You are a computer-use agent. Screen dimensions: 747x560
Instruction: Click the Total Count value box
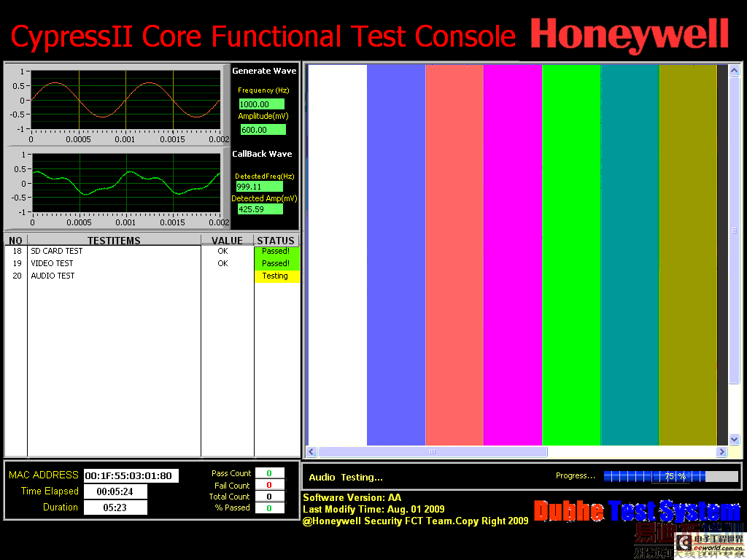[270, 497]
